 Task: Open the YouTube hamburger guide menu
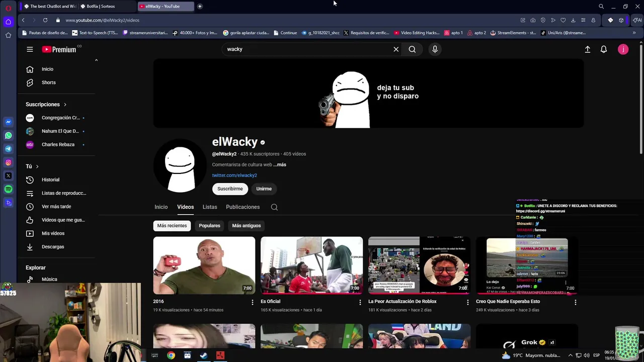coord(30,49)
